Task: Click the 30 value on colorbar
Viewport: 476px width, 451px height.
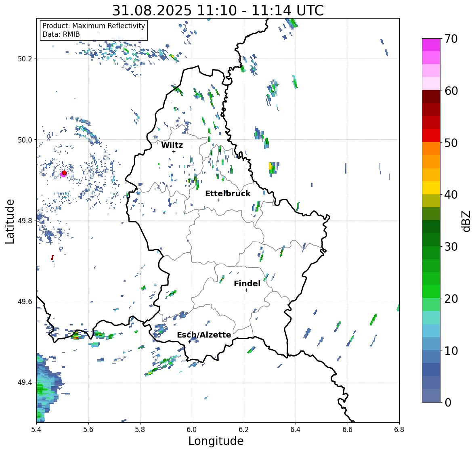Action: pos(451,247)
